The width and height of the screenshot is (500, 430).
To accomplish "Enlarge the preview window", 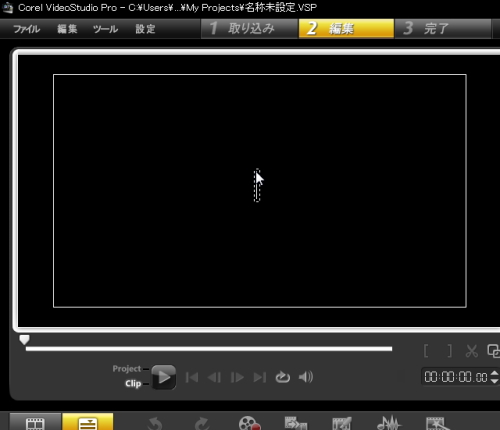I will click(x=493, y=351).
